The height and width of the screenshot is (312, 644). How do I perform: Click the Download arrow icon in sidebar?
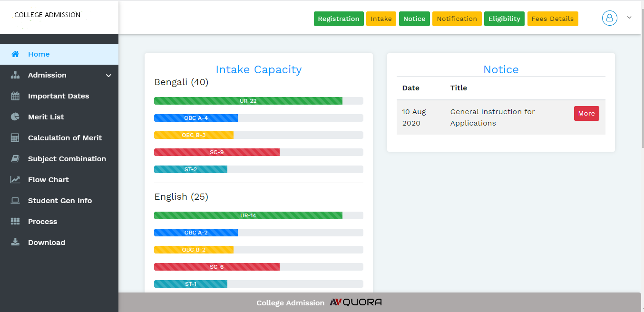(x=15, y=243)
